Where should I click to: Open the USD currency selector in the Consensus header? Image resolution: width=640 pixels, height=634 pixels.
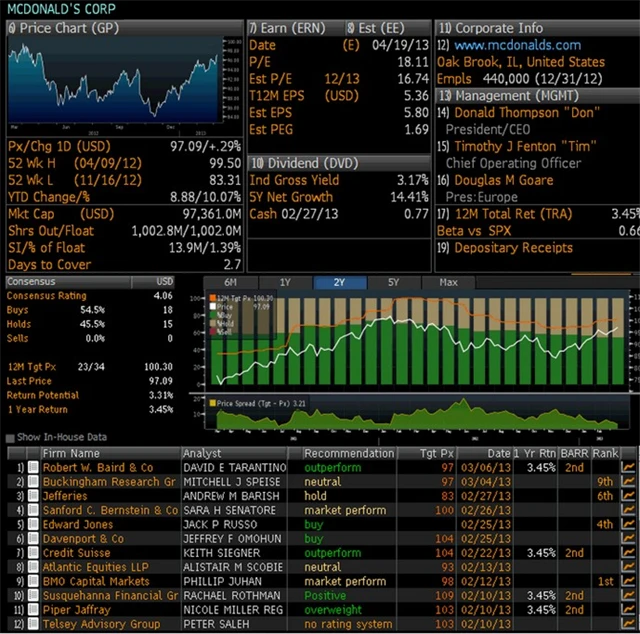click(x=165, y=282)
